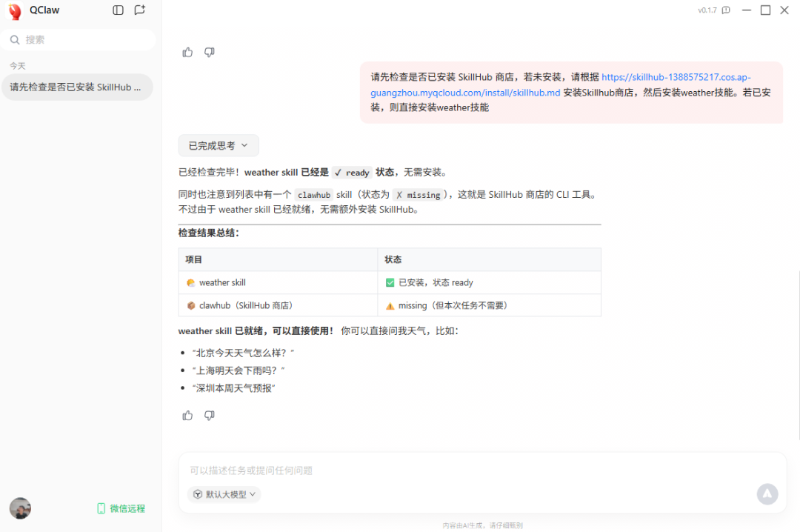
Task: Click the QClaw logo icon
Action: tap(16, 11)
